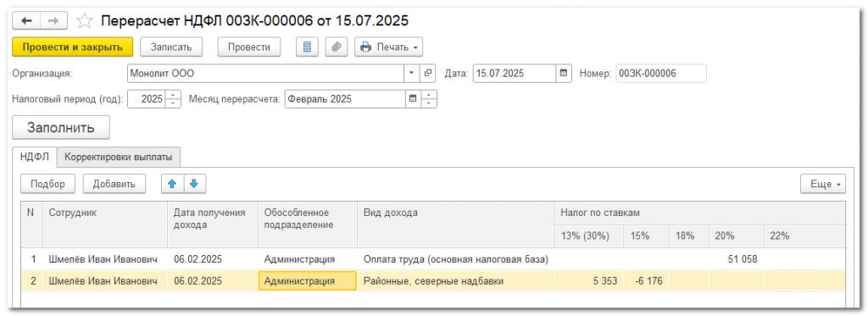This screenshot has width=868, height=316.
Task: Click the 20% rate column header
Action: point(736,236)
